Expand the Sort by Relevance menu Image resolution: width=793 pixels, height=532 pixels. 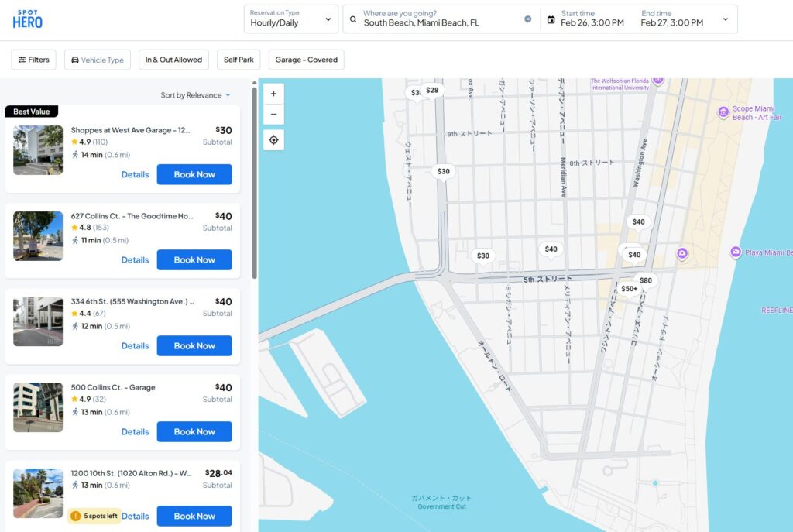click(x=195, y=95)
